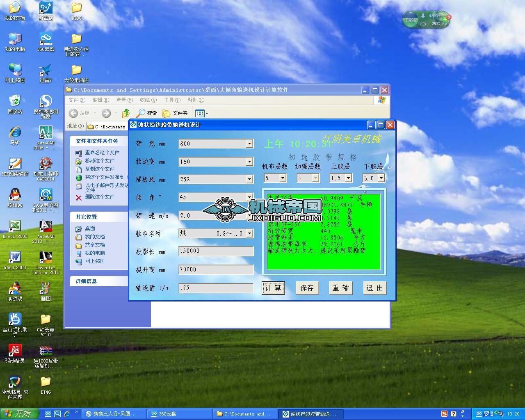Viewport: 525px width, 420px height.
Task: Select the 新毒霸 desktop shortcut
Action: (x=46, y=11)
